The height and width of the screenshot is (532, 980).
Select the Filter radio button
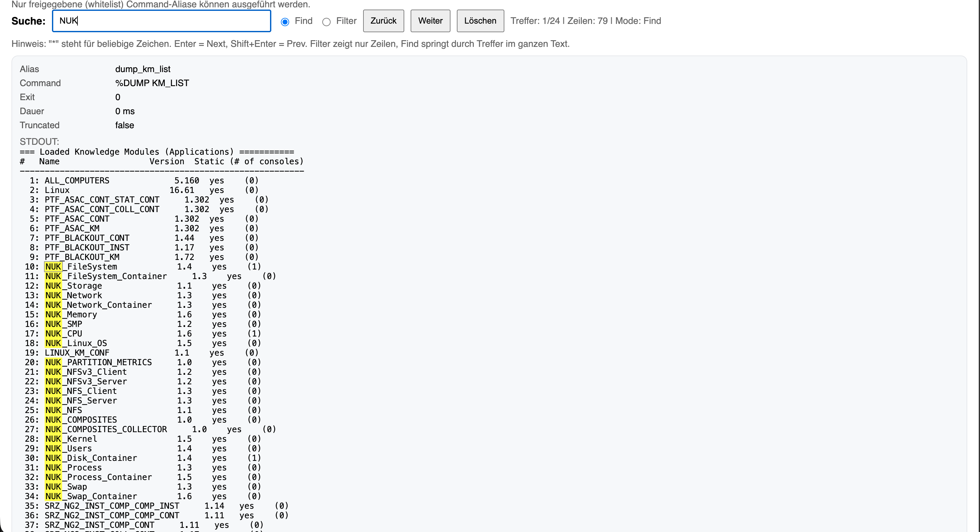(x=326, y=22)
